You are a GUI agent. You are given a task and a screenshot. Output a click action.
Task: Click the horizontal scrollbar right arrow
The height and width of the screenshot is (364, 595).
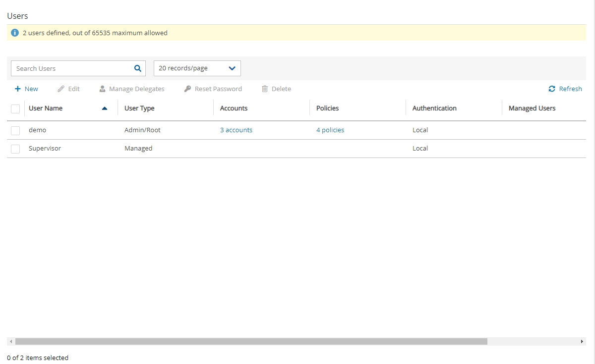tap(582, 342)
